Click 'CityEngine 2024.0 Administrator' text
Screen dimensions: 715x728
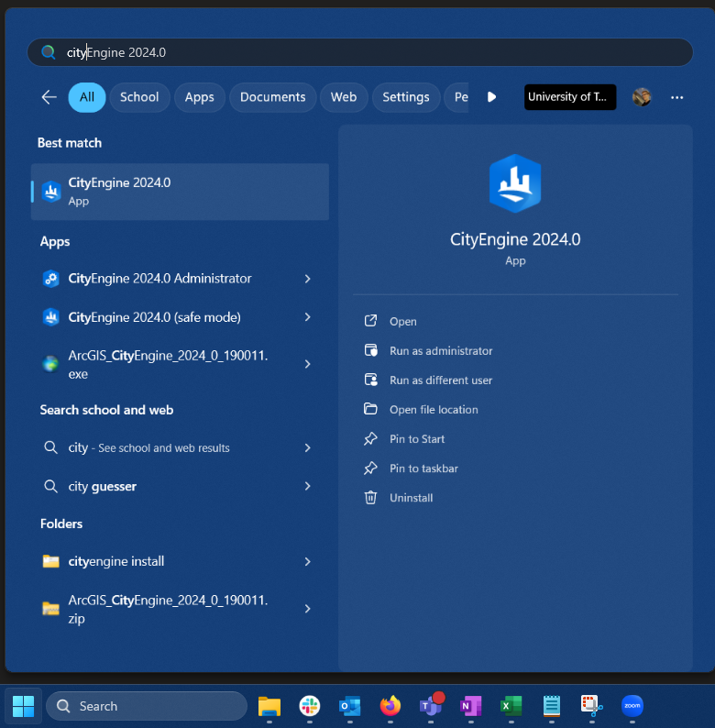[159, 279]
